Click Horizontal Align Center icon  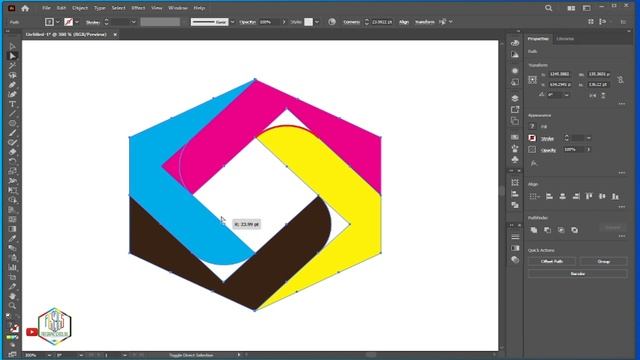562,196
